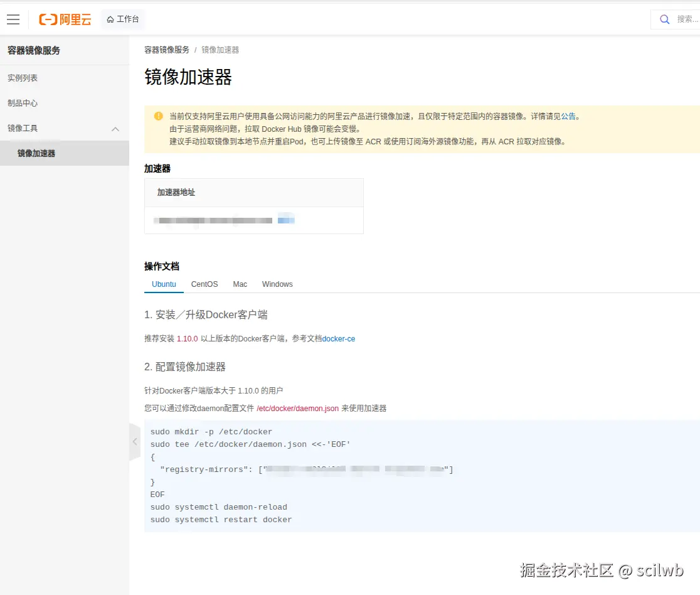Click the search magnifier icon
The image size is (700, 595).
[x=664, y=19]
